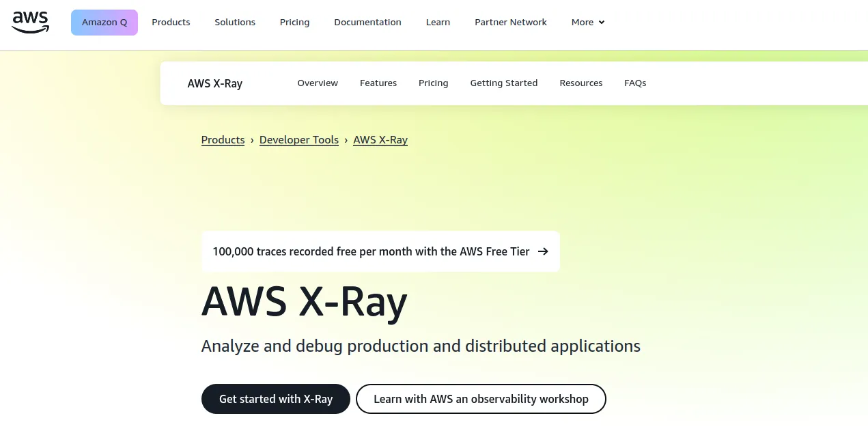The image size is (868, 431).
Task: Go to the Getting Started tab
Action: tap(504, 83)
